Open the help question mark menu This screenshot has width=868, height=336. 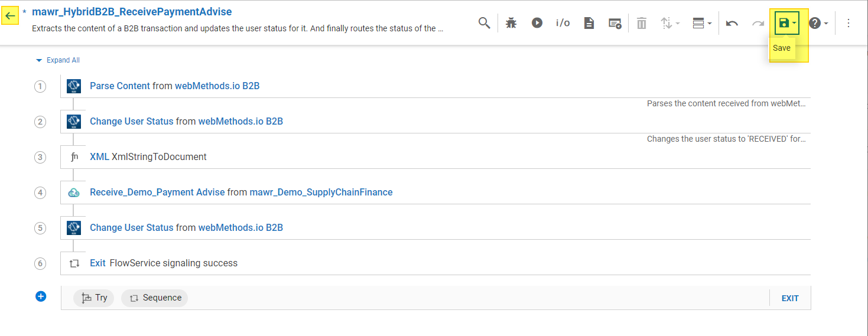(818, 23)
